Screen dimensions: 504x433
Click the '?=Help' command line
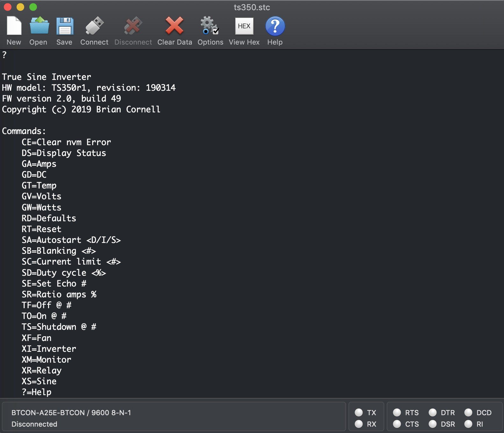pyautogui.click(x=36, y=392)
